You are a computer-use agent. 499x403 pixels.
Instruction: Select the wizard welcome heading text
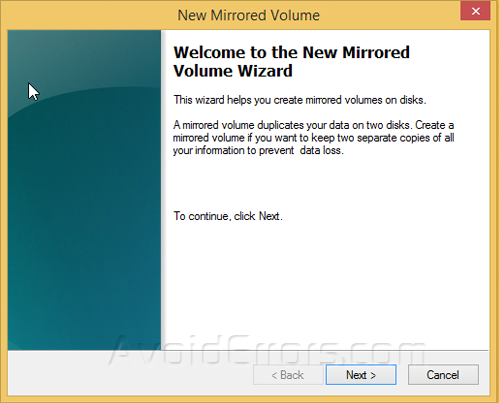pyautogui.click(x=292, y=61)
